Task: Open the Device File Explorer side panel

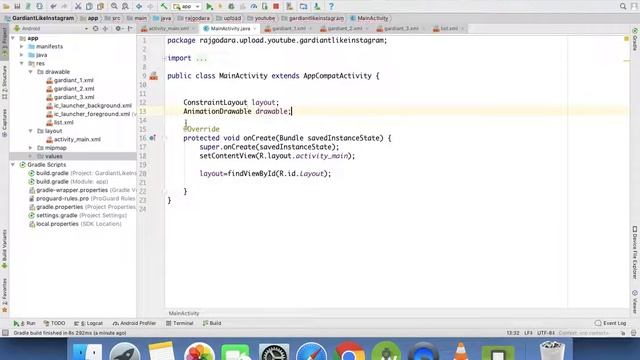Action: click(635, 252)
